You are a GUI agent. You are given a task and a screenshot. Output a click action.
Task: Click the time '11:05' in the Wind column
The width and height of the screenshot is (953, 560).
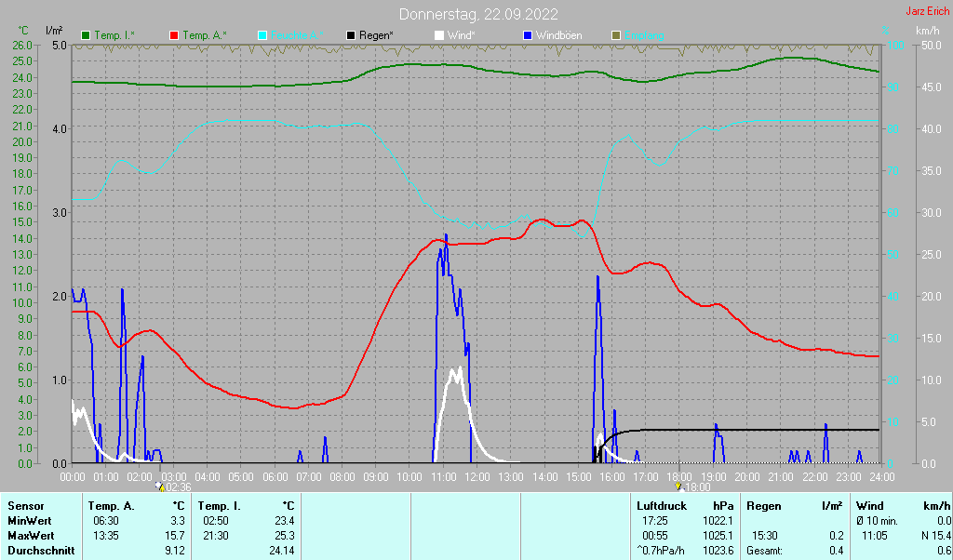[x=874, y=537]
